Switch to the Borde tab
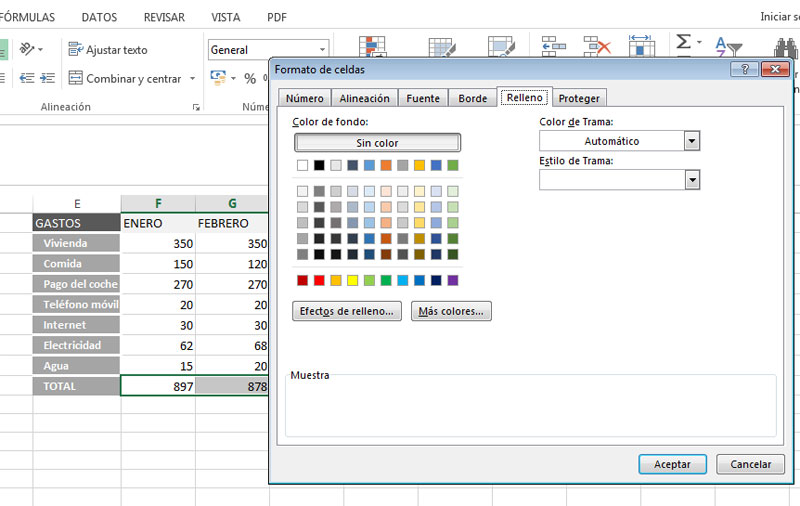 [472, 98]
